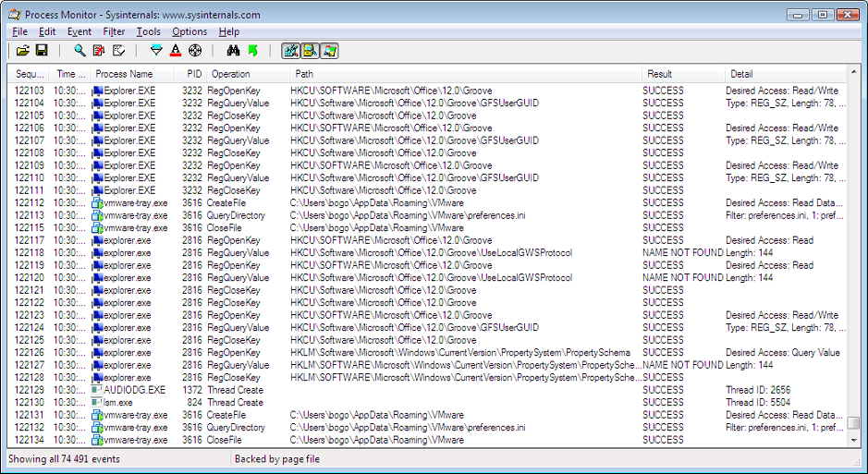Click 'Backed by page file' status text
Viewport: 868px width, 474px height.
click(277, 459)
